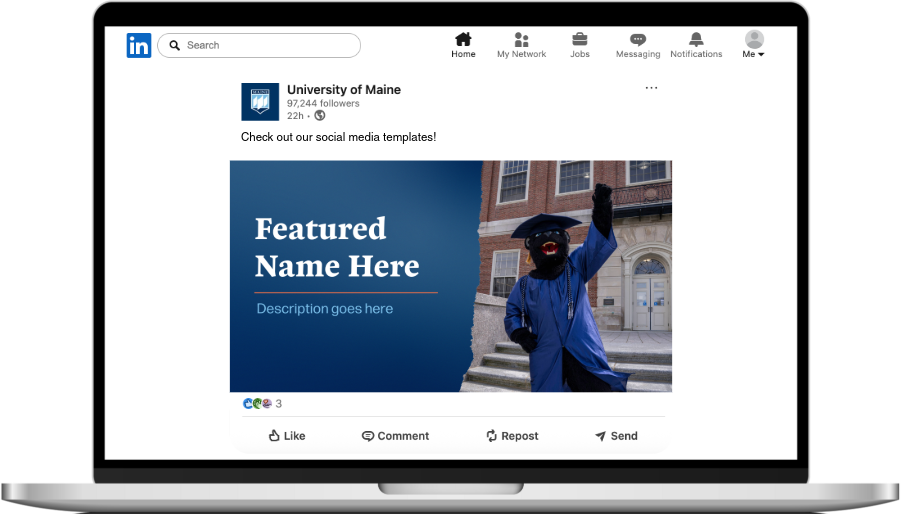Click the profile avatar icon

(x=754, y=39)
